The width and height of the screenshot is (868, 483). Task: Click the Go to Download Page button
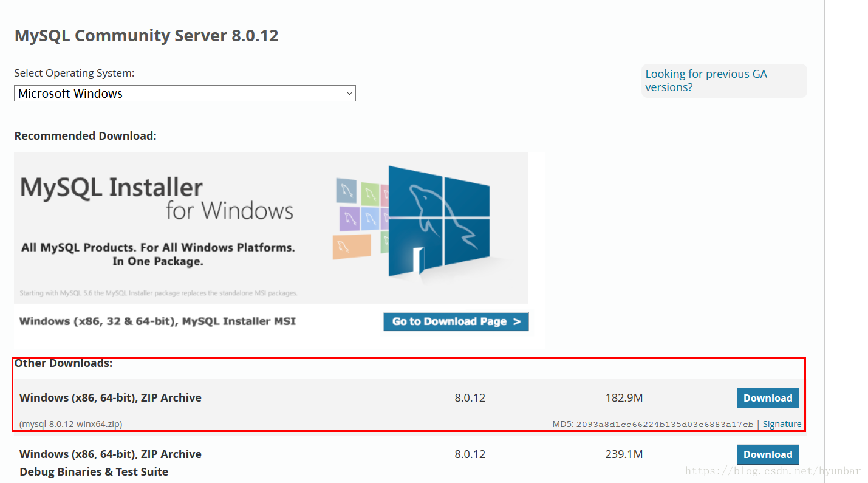coord(456,321)
